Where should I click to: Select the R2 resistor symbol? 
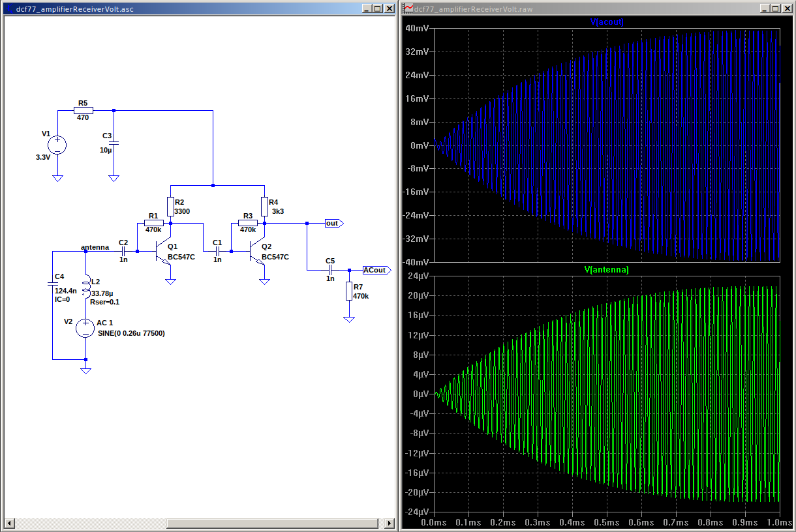click(170, 207)
